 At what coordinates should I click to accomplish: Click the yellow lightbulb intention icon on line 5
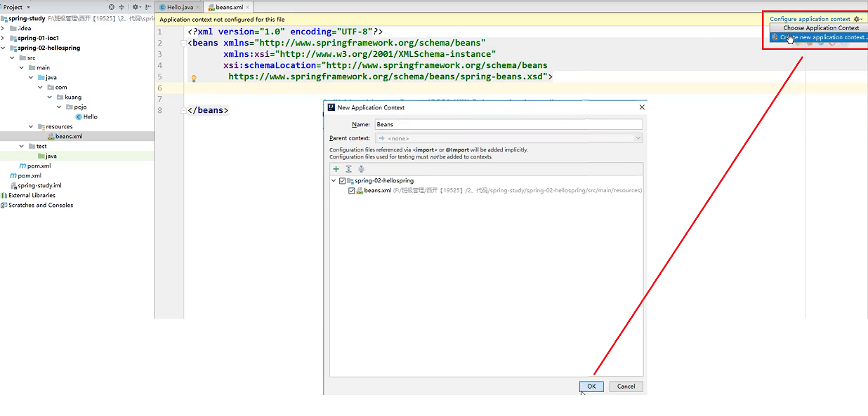194,79
